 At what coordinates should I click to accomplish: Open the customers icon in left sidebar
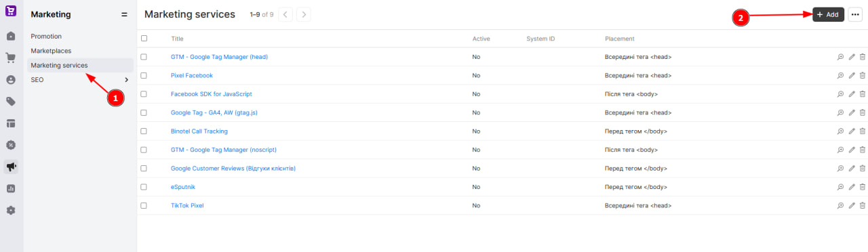(11, 80)
